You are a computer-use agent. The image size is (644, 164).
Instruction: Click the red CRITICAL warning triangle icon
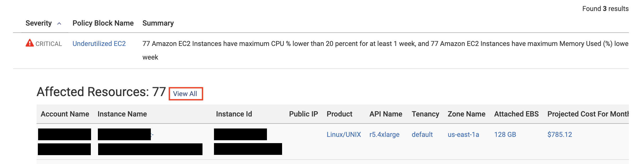(x=29, y=43)
